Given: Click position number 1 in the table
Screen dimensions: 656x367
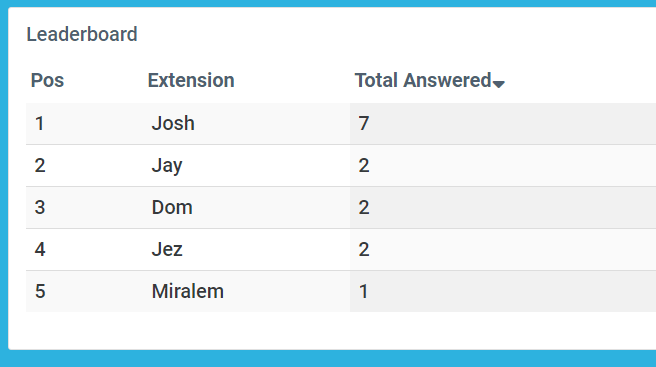Looking at the screenshot, I should [x=39, y=123].
